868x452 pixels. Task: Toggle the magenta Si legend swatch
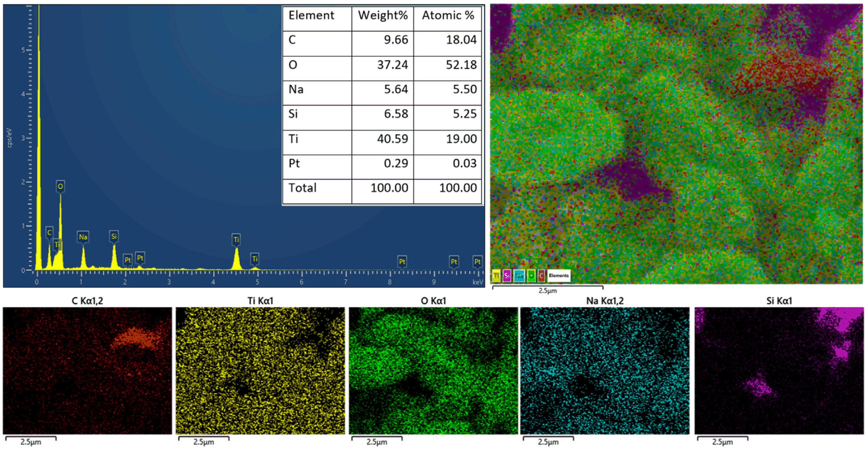pos(507,276)
